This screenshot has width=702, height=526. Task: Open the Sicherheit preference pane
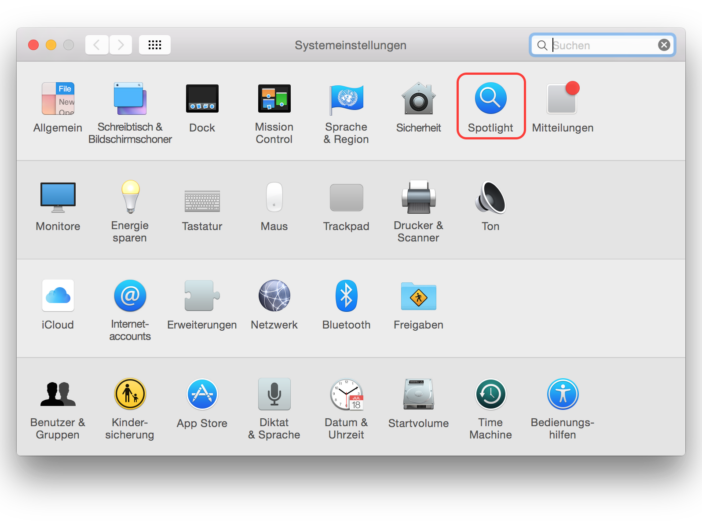[x=418, y=107]
